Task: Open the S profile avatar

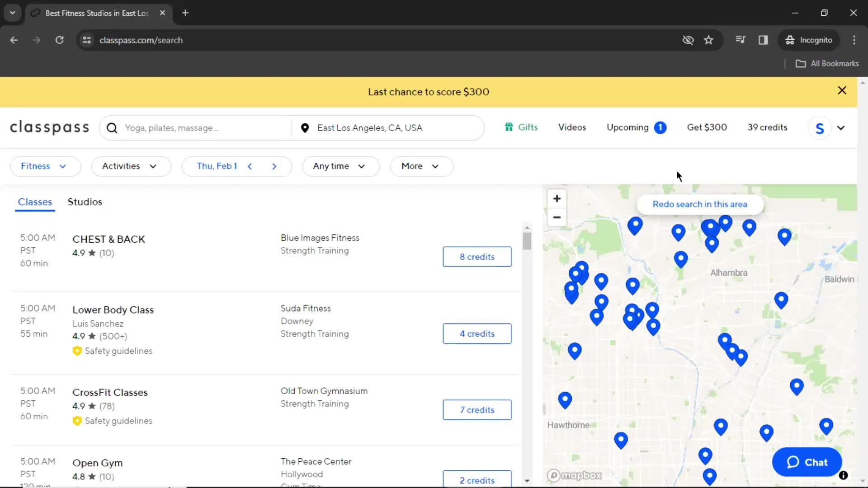Action: pyautogui.click(x=820, y=128)
